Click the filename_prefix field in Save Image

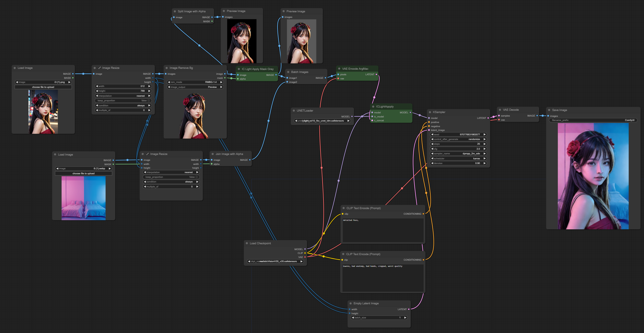[x=593, y=120]
